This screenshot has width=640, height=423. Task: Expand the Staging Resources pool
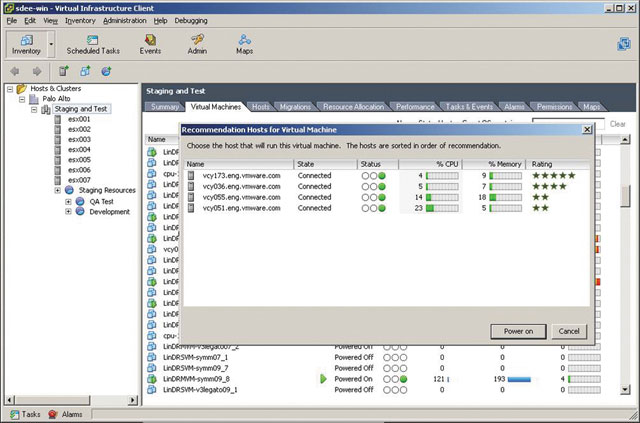pos(58,190)
